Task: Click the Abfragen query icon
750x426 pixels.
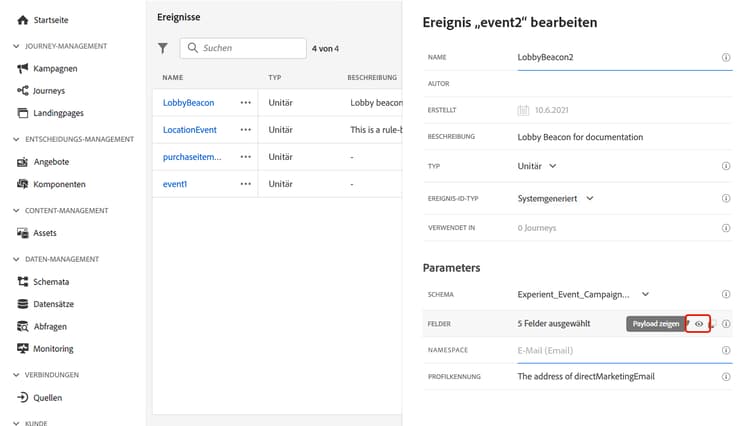Action: pos(22,326)
